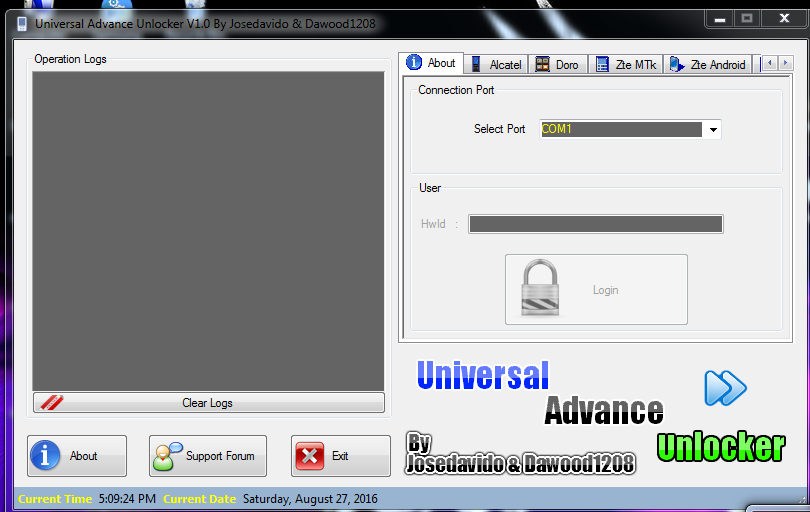Click the blue double-arrow forward icon
The image size is (810, 512).
[x=725, y=387]
